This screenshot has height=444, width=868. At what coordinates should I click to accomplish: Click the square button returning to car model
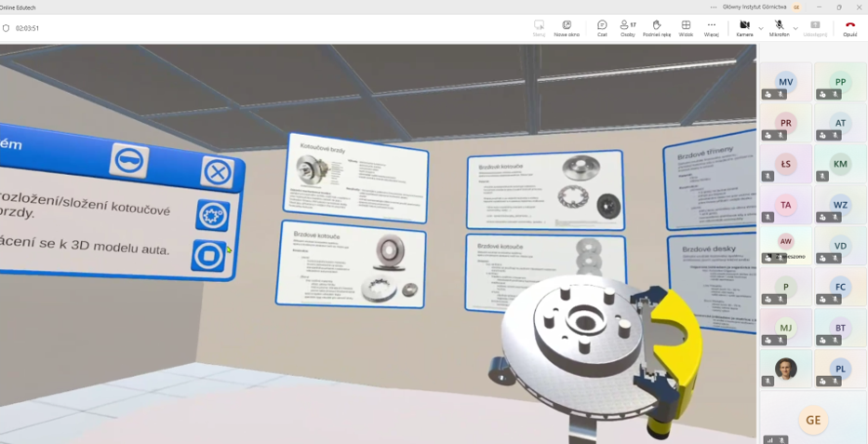tap(208, 256)
